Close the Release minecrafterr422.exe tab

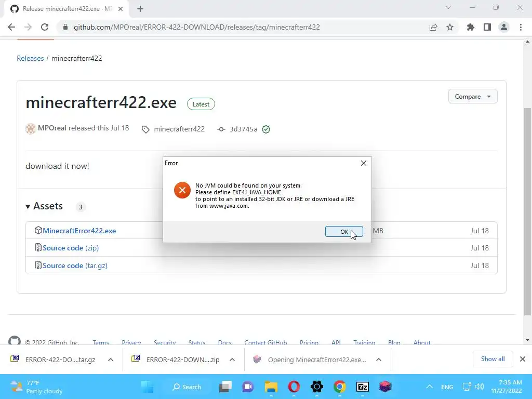pos(121,9)
